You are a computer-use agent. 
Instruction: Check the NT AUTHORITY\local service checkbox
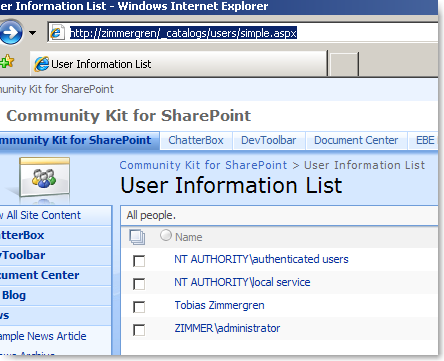point(139,284)
